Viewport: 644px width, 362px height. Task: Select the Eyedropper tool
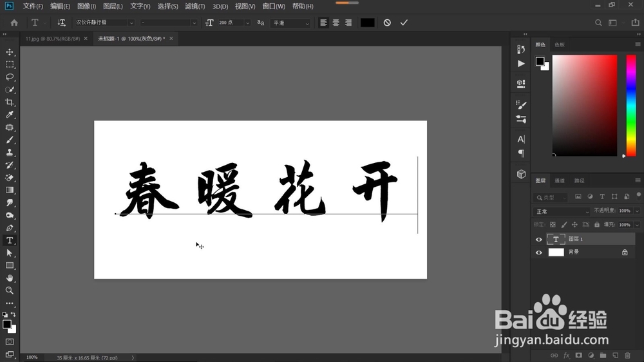[x=10, y=115]
